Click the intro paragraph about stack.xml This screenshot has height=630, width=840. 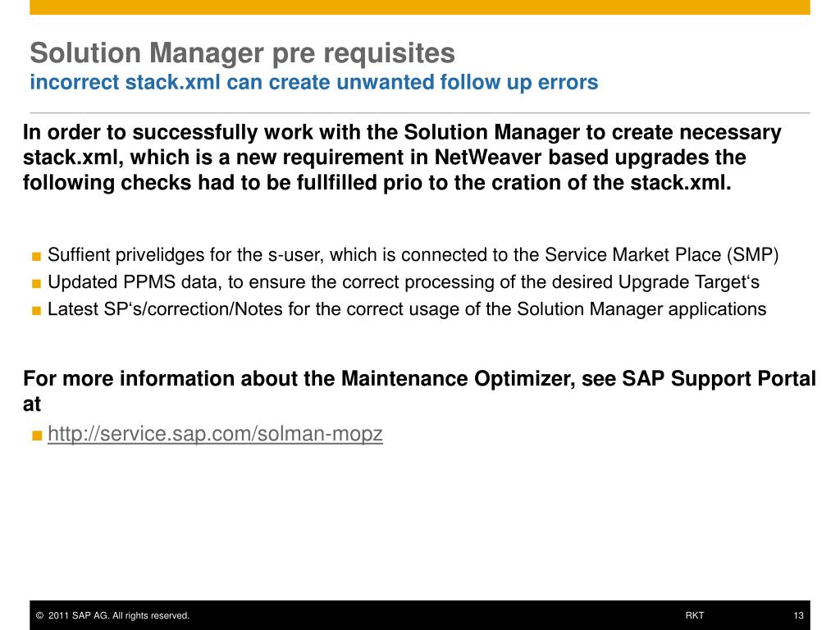[x=402, y=157]
